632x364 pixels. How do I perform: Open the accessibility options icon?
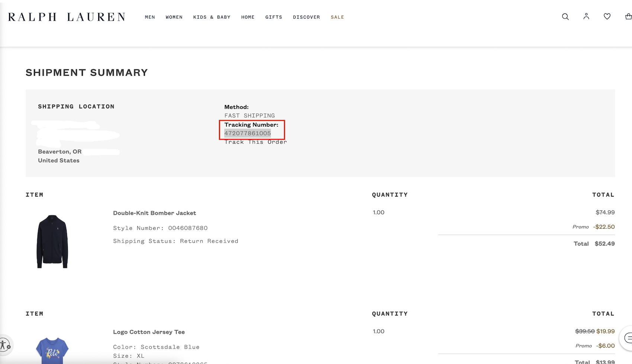[4, 345]
